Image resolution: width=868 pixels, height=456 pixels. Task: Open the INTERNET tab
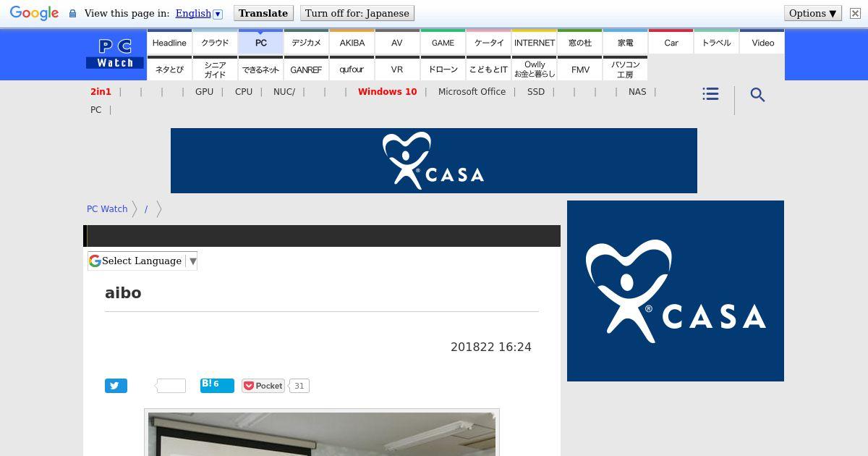coord(534,42)
